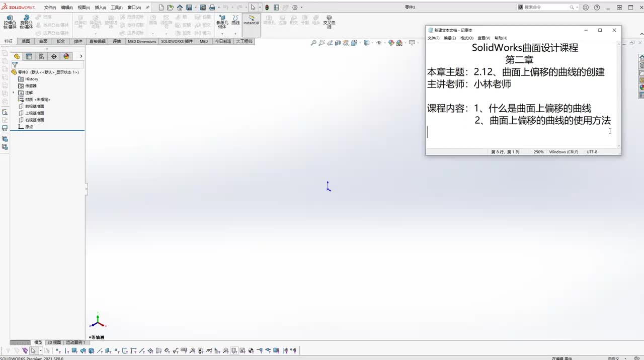Pin the menu bar with pushpin icon

pyautogui.click(x=147, y=8)
